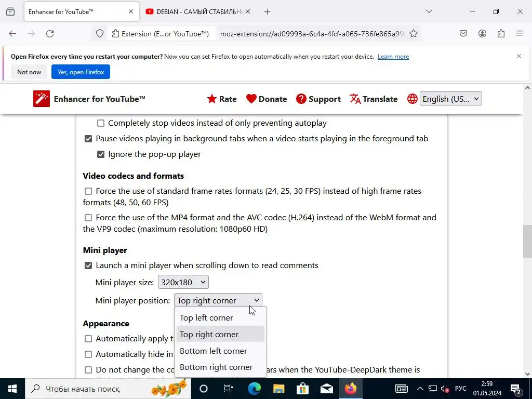Open the Firefox account icon

coord(482,33)
